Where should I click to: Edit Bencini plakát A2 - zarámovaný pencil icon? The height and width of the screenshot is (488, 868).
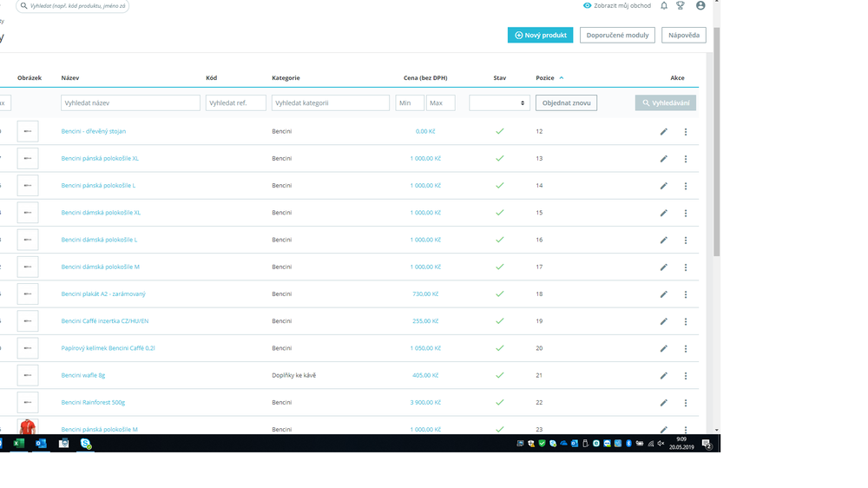(x=664, y=294)
